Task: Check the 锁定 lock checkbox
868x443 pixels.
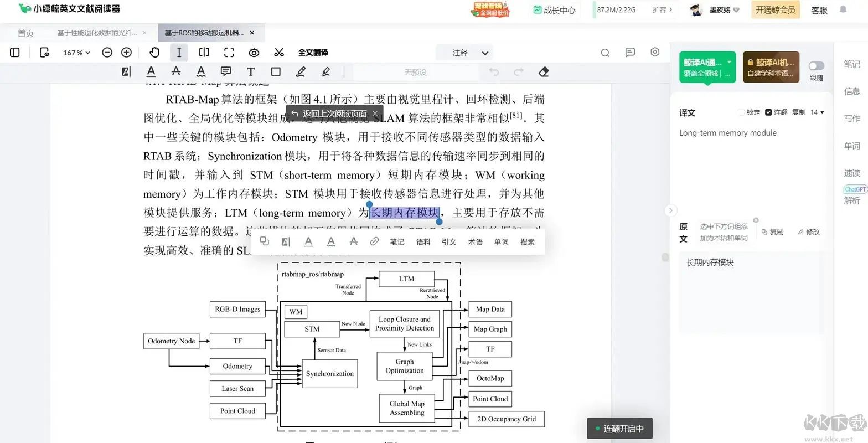Action: click(741, 112)
